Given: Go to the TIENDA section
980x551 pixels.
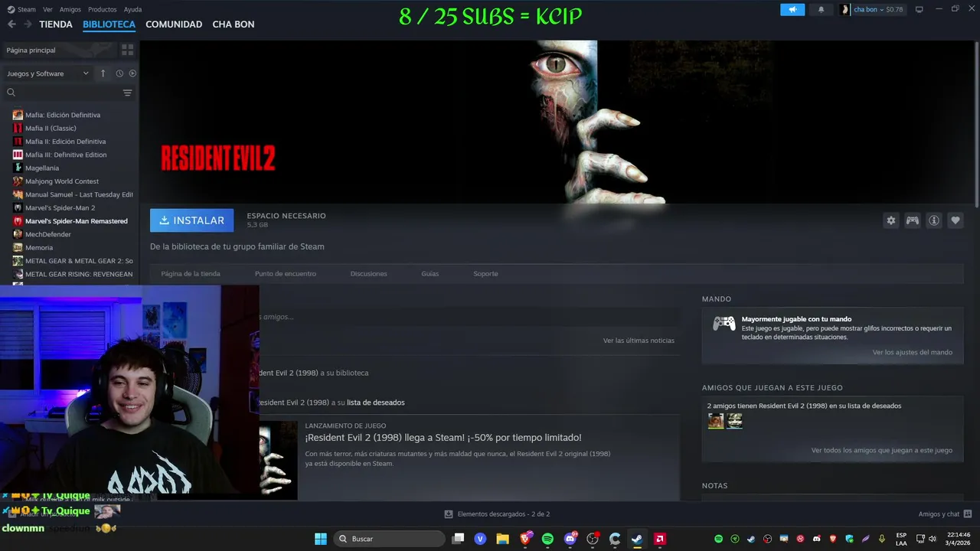Looking at the screenshot, I should click(56, 24).
